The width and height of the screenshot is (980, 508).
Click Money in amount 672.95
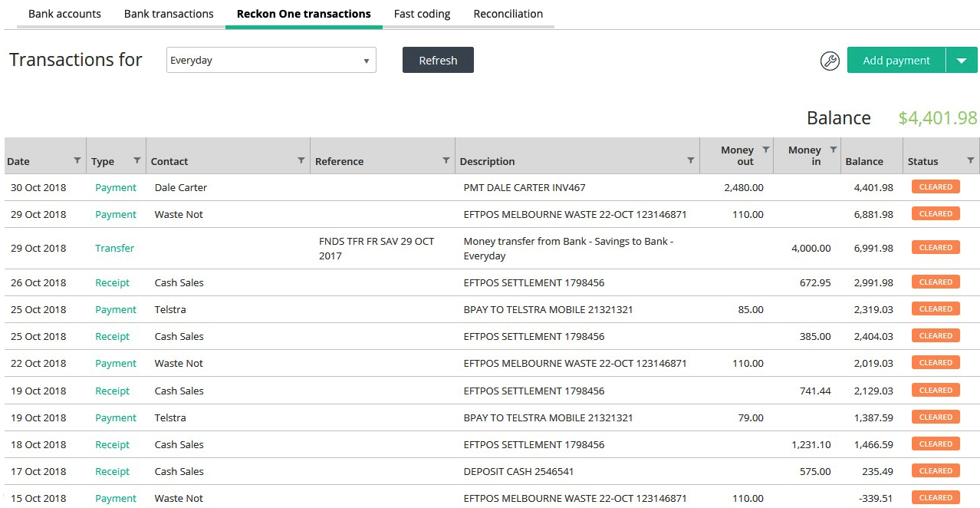(x=815, y=282)
